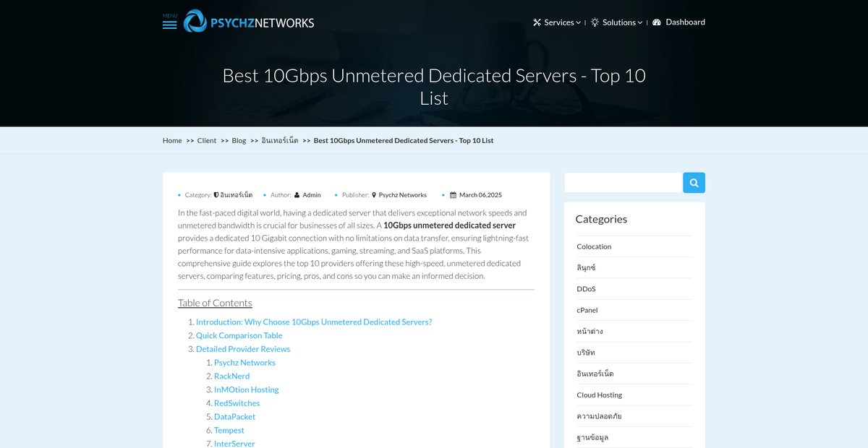
Task: Click the Psychz Networks logo
Action: (249, 22)
